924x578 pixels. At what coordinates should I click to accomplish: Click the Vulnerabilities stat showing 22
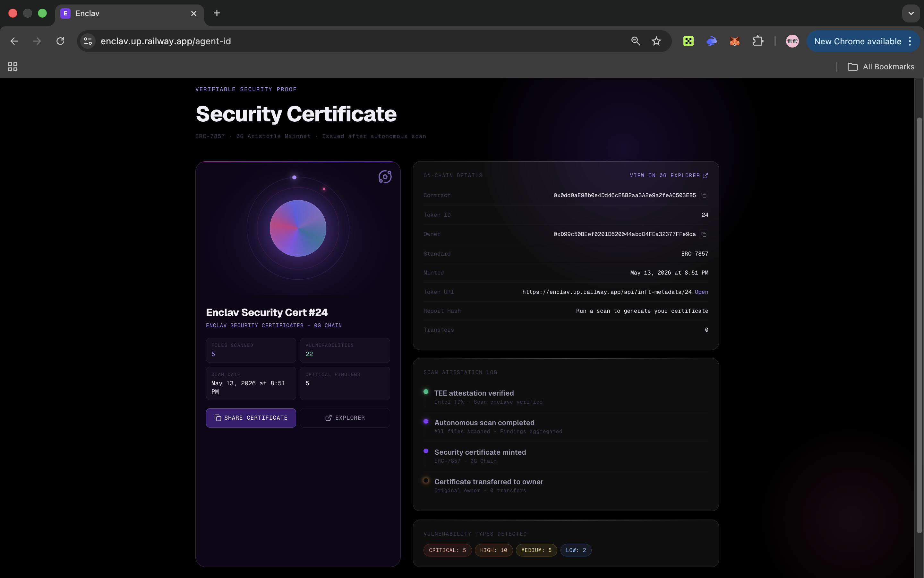coord(345,350)
